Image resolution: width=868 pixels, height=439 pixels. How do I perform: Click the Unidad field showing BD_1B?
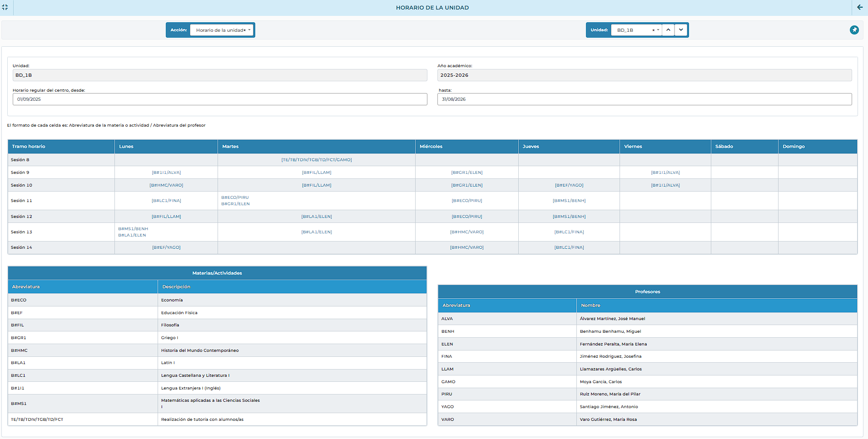pos(220,75)
